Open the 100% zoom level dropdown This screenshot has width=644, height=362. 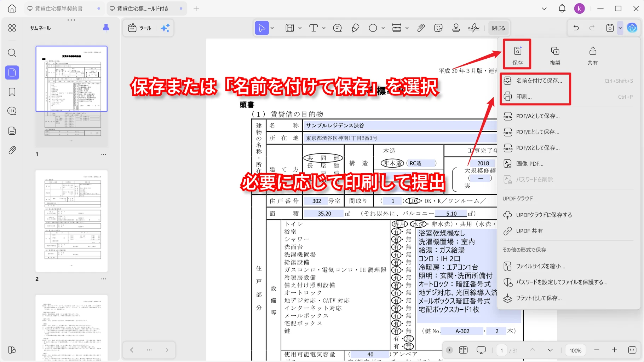575,350
